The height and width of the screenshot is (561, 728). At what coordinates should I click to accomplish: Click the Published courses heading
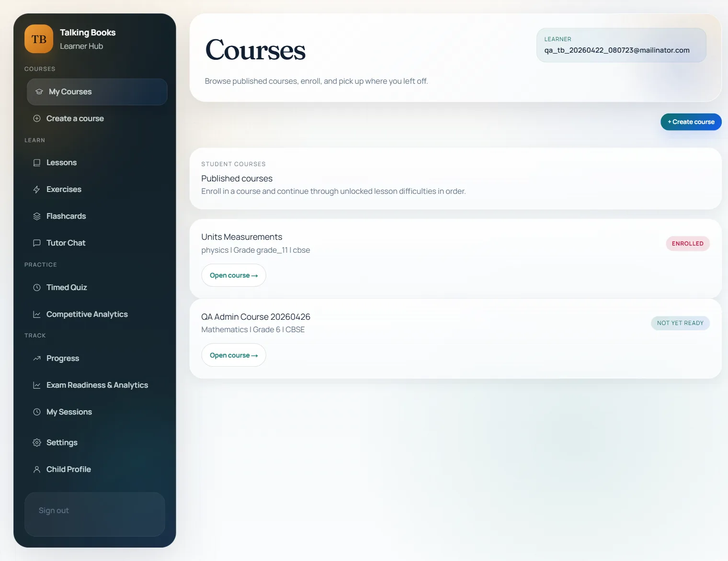tap(237, 179)
